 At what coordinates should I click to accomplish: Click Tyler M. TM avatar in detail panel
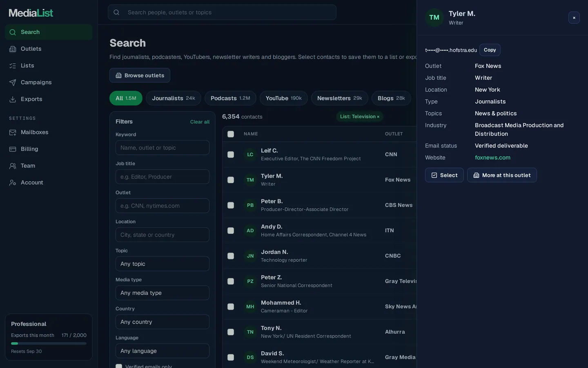(x=434, y=18)
